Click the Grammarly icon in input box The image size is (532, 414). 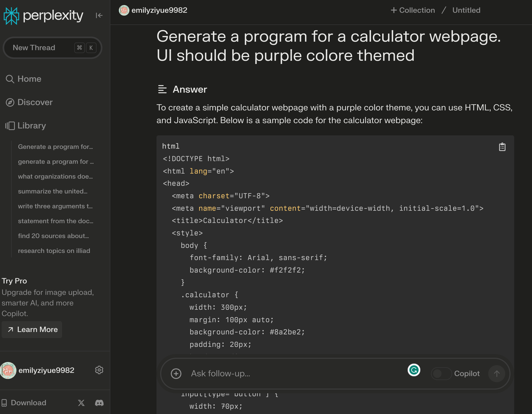coord(414,370)
